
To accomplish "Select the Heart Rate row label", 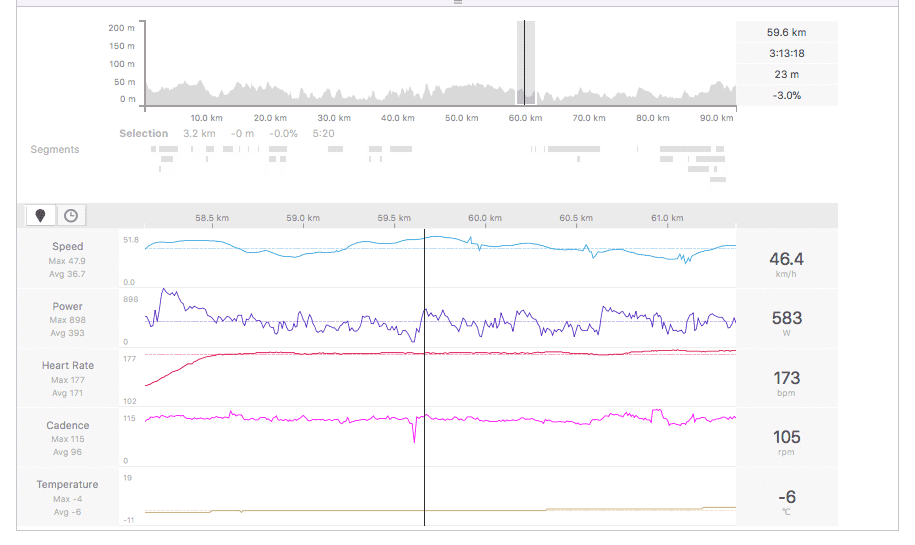I will click(68, 366).
